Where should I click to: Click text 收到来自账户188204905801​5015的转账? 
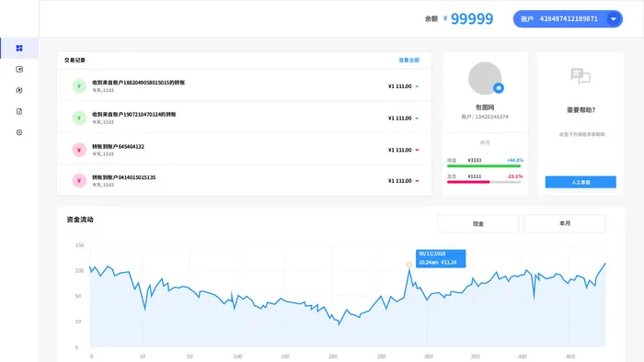[x=138, y=83]
